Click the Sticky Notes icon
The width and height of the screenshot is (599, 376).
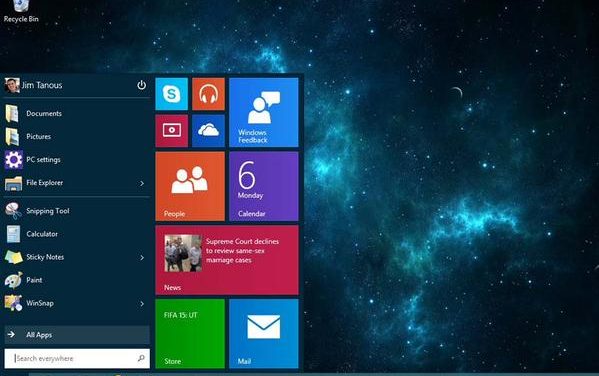pos(13,257)
